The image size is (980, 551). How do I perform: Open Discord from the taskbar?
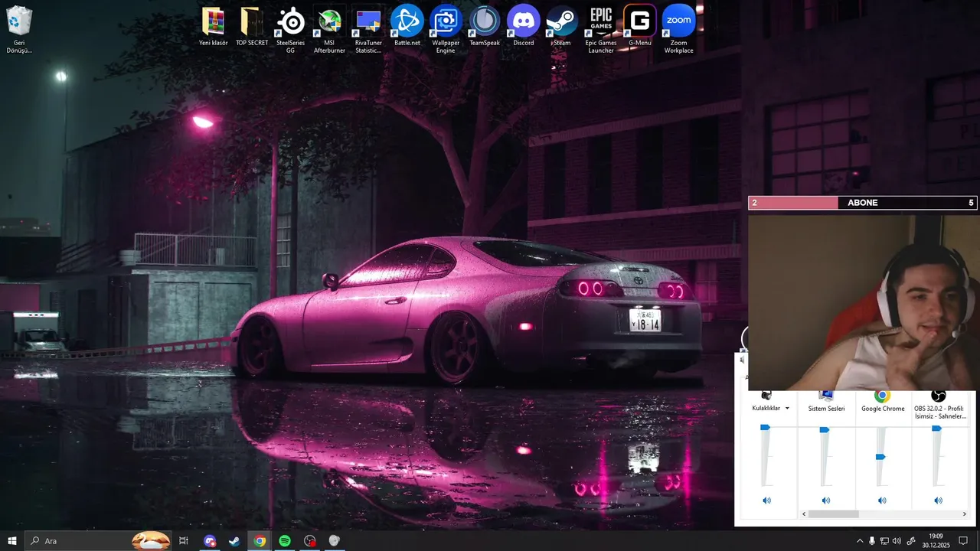point(210,541)
